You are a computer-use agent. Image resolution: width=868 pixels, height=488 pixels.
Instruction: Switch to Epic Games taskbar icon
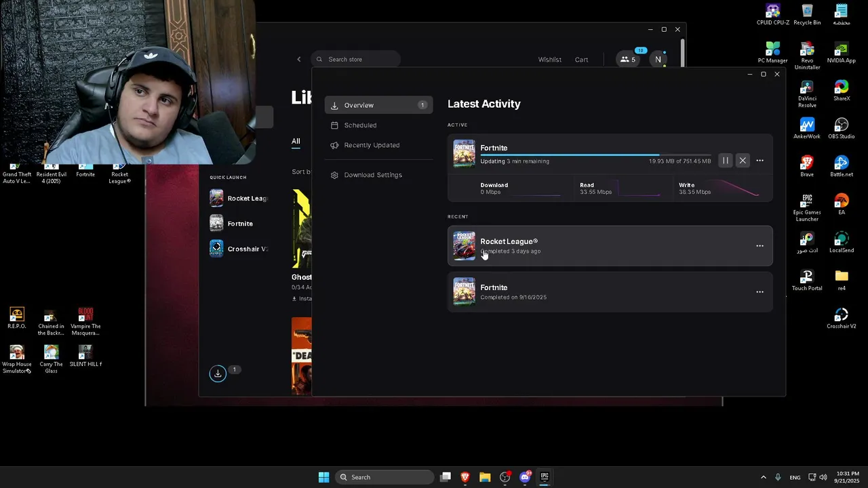(x=545, y=477)
